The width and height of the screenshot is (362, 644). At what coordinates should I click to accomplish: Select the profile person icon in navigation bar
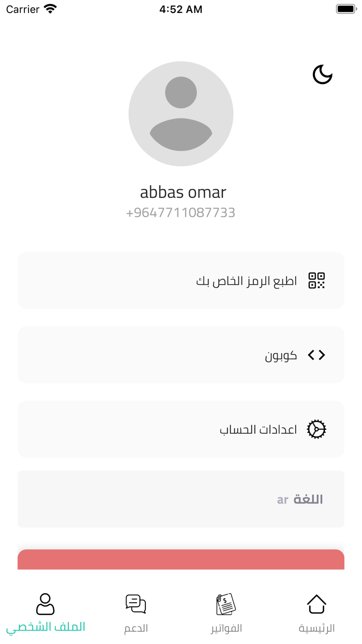[x=45, y=603]
